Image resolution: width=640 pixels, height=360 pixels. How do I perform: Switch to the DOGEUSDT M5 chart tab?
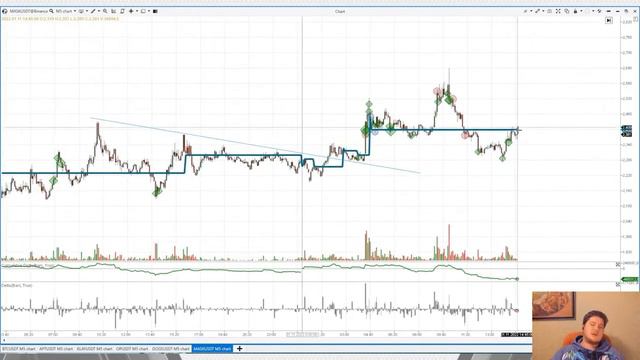pyautogui.click(x=171, y=349)
